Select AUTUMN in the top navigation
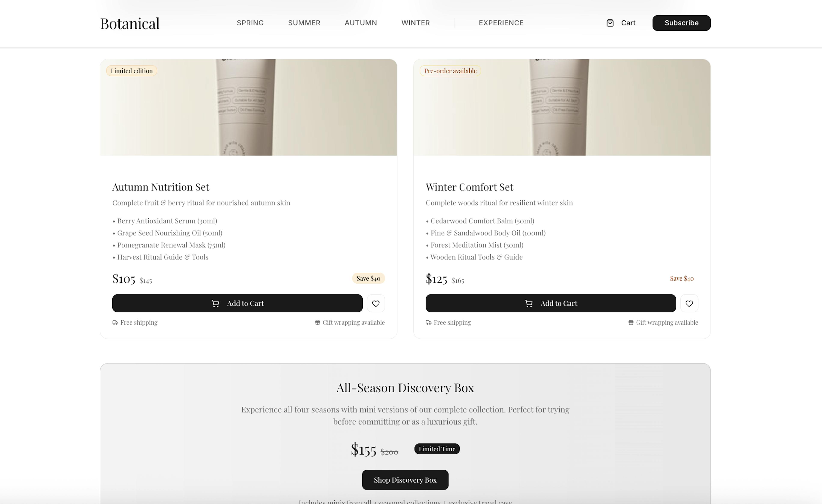The image size is (822, 504). (x=361, y=23)
